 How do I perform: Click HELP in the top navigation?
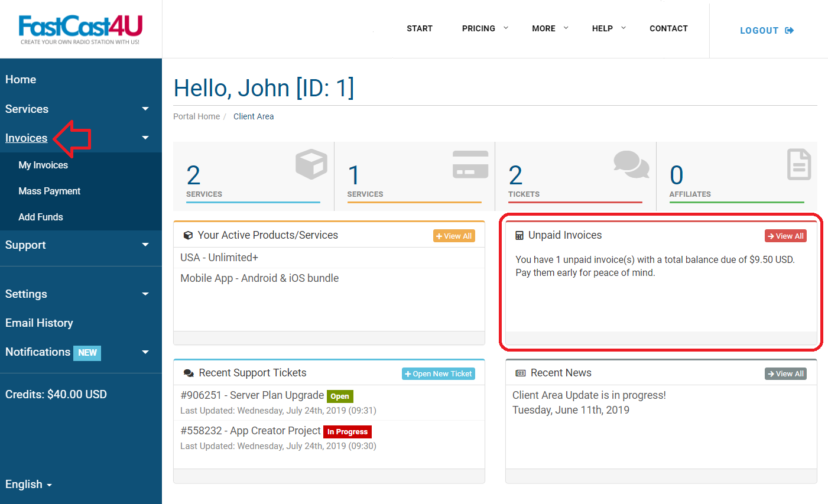click(602, 28)
